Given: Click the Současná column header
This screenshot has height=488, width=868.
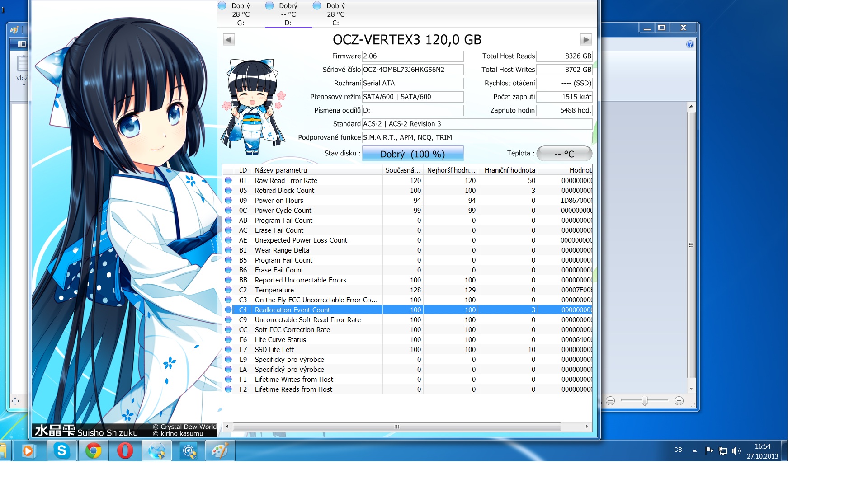Looking at the screenshot, I should [403, 170].
